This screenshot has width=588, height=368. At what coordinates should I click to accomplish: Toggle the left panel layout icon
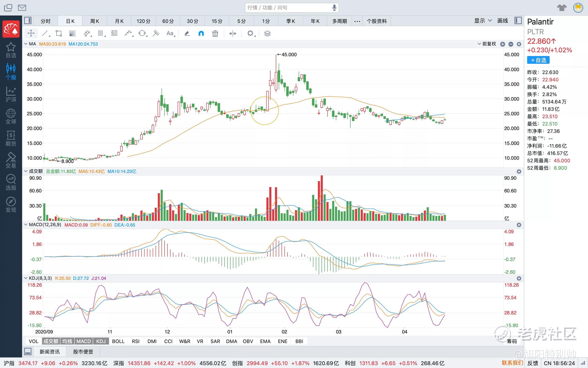pos(28,21)
